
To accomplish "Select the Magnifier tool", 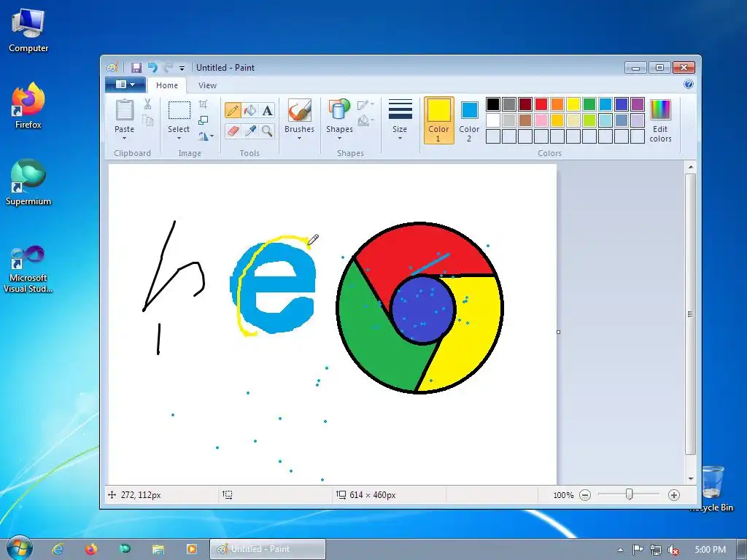I will pos(267,131).
